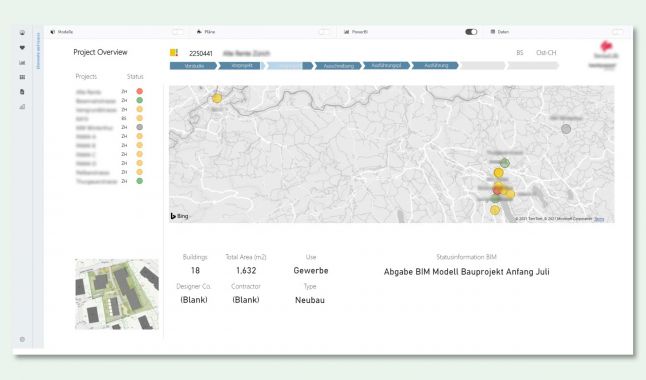Open the document icon in left sidebar
The image size is (646, 380).
(22, 92)
